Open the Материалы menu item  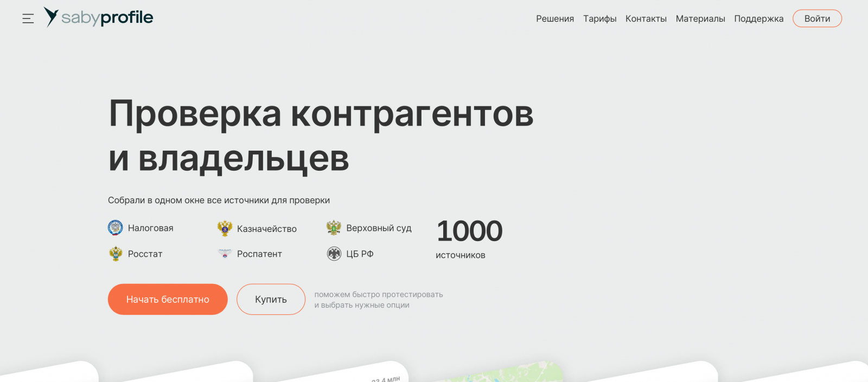coord(700,18)
